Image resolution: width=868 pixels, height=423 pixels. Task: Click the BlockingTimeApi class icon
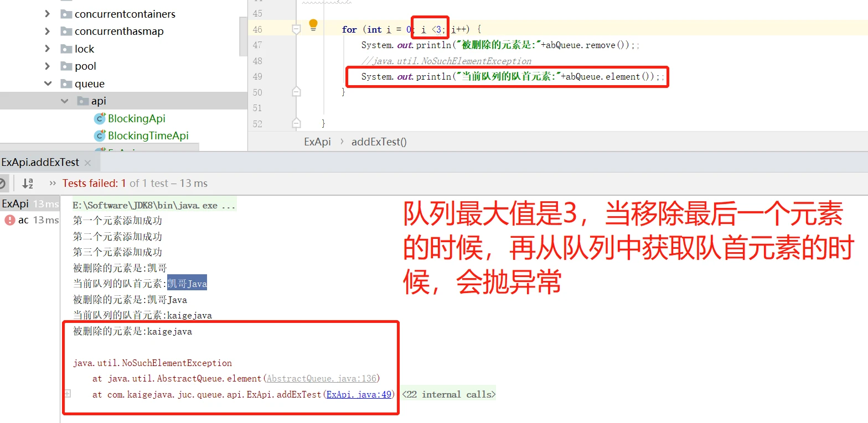(100, 135)
